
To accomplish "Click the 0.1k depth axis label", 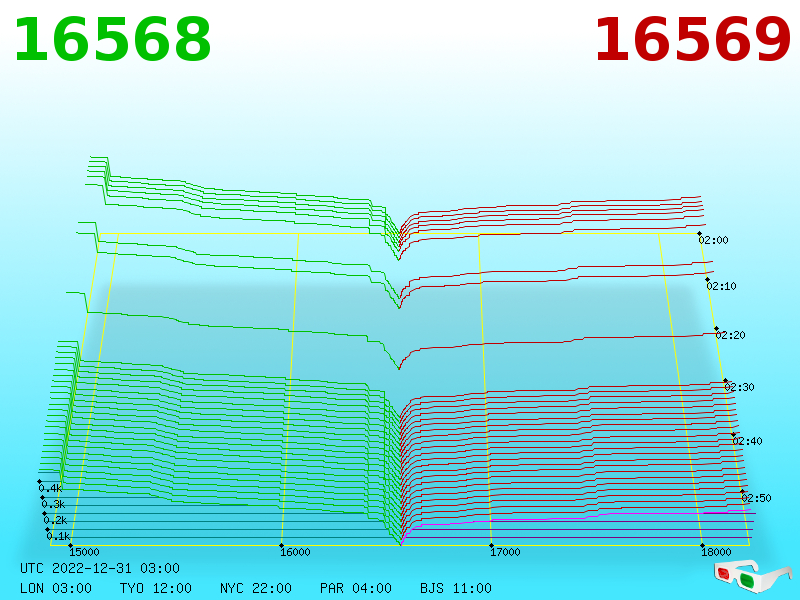I will point(58,536).
